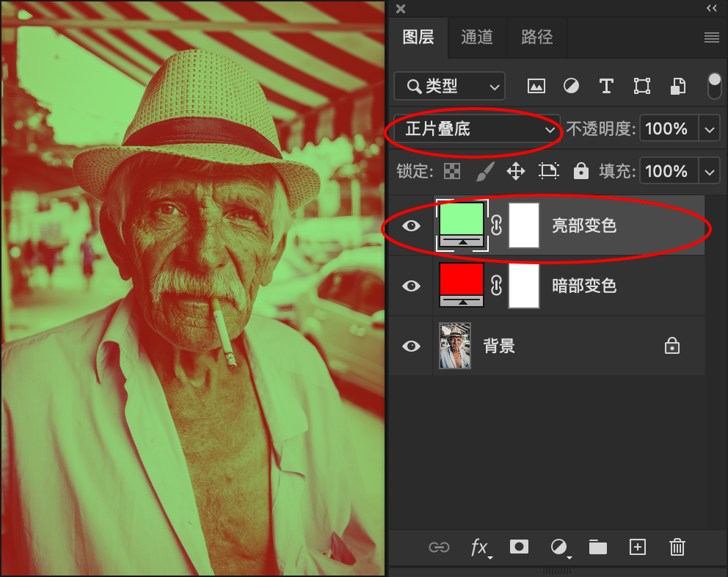Open the fx layer style menu
Image resolution: width=728 pixels, height=577 pixels.
(480, 547)
